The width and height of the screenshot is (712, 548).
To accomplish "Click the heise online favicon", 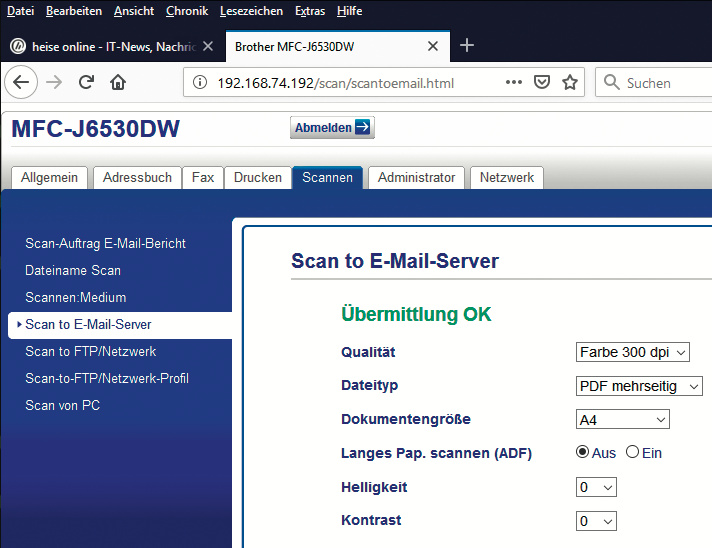I will click(18, 46).
